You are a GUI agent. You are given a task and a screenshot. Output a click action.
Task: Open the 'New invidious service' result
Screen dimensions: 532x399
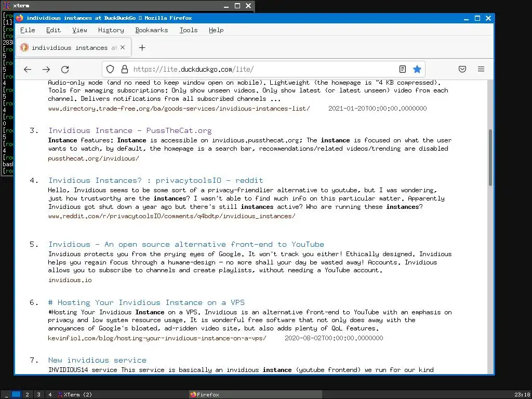click(x=97, y=361)
